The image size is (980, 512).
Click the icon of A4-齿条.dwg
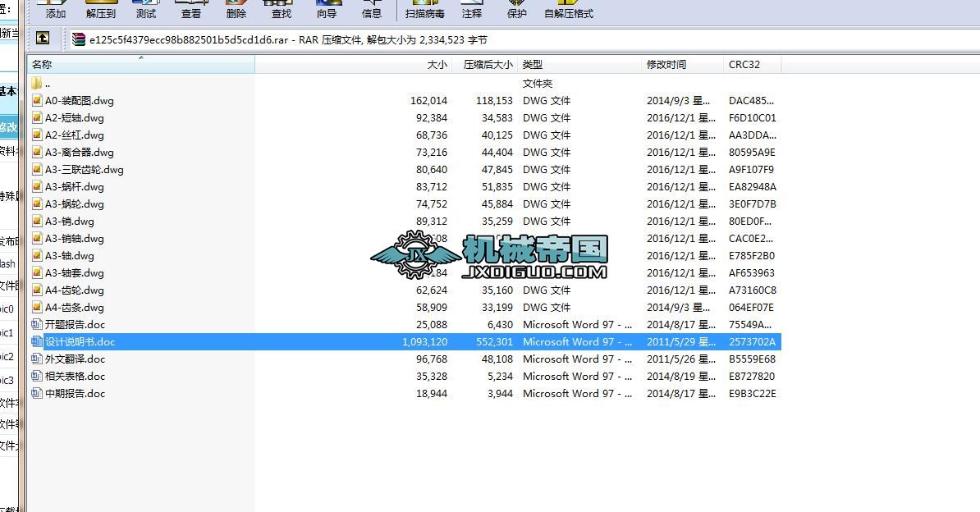[37, 307]
